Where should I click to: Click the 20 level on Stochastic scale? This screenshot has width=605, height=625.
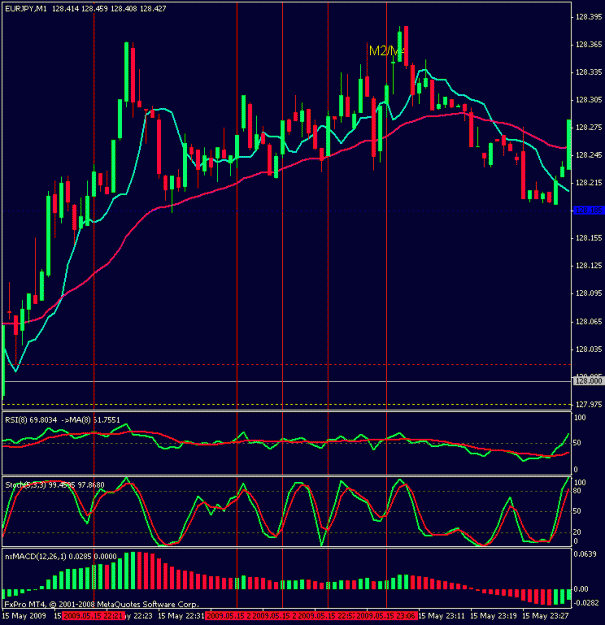point(578,532)
